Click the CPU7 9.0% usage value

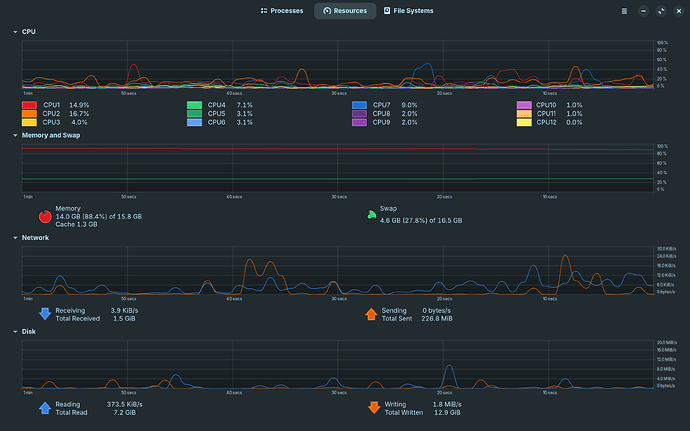tap(409, 105)
